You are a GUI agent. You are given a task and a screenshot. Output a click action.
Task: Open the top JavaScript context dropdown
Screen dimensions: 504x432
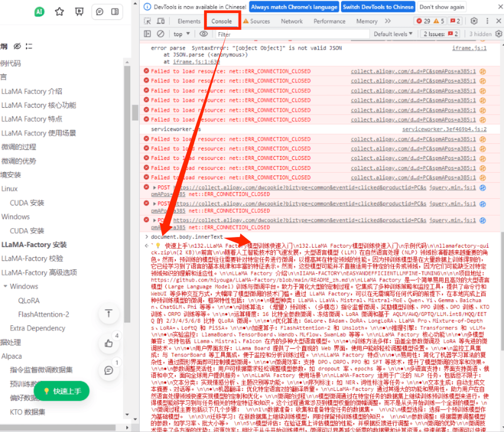click(181, 34)
